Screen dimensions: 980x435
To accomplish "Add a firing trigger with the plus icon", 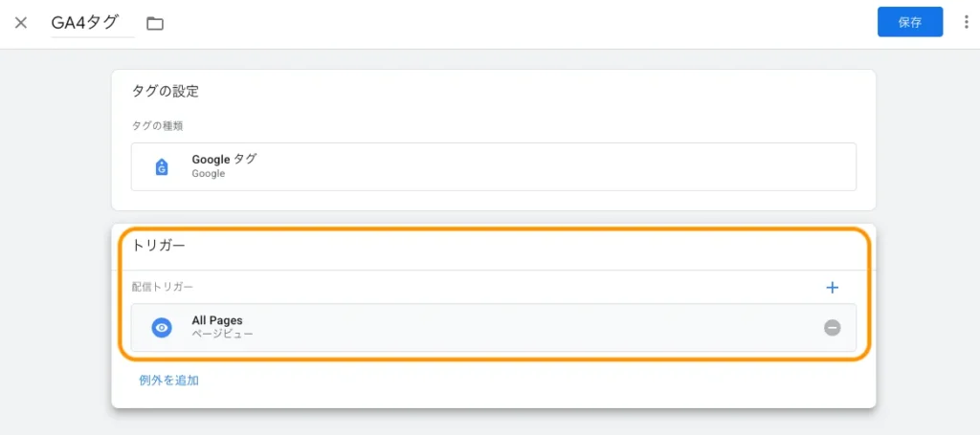I will [832, 287].
